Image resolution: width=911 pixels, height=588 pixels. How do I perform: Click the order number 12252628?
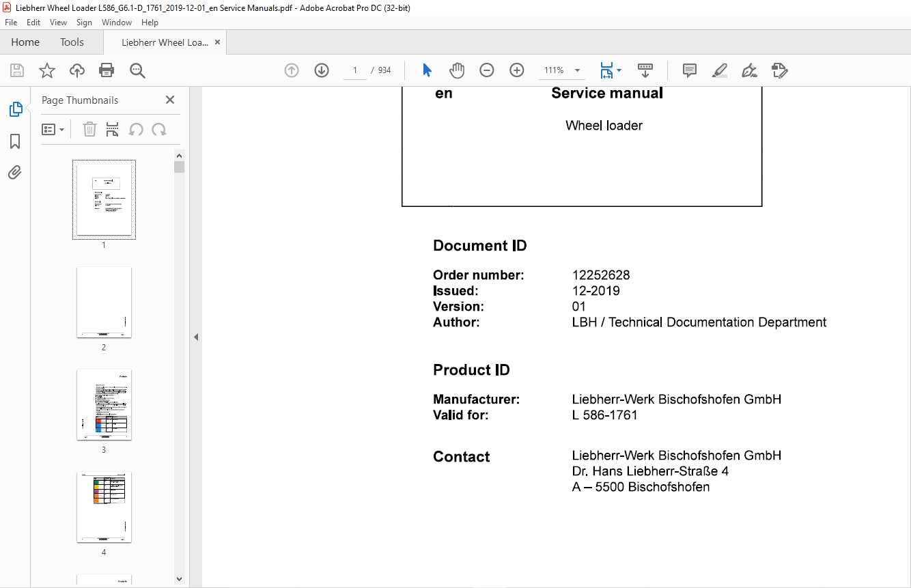[x=601, y=275]
